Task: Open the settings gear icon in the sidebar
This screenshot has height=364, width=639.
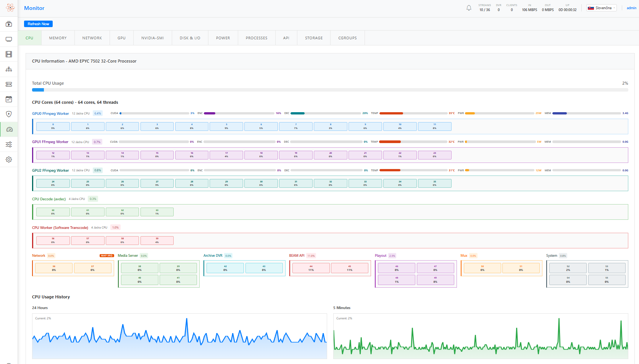Action: pyautogui.click(x=9, y=159)
